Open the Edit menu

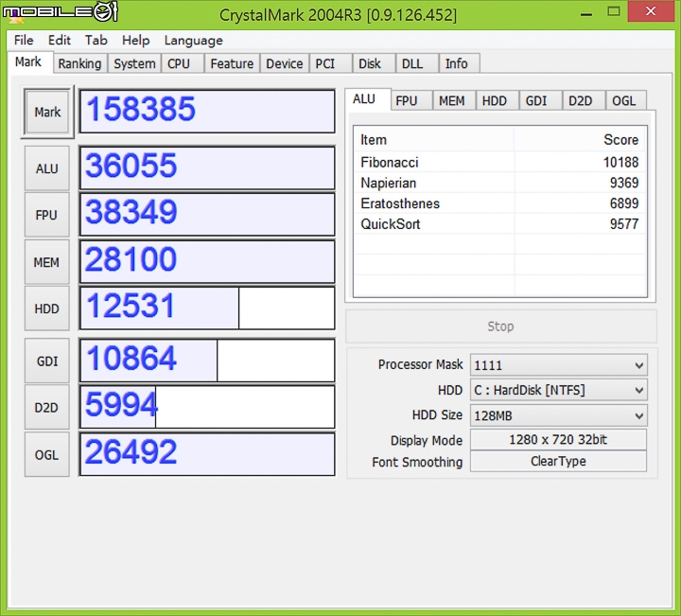click(59, 41)
